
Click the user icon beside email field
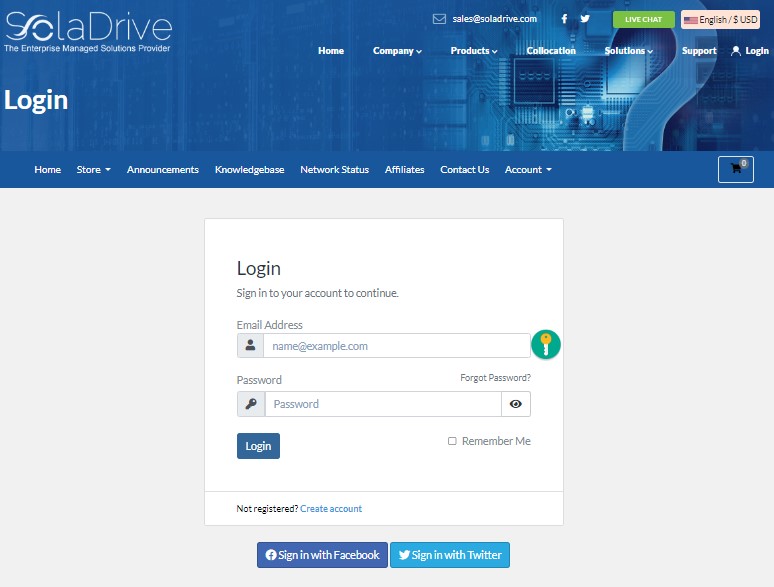pyautogui.click(x=250, y=345)
